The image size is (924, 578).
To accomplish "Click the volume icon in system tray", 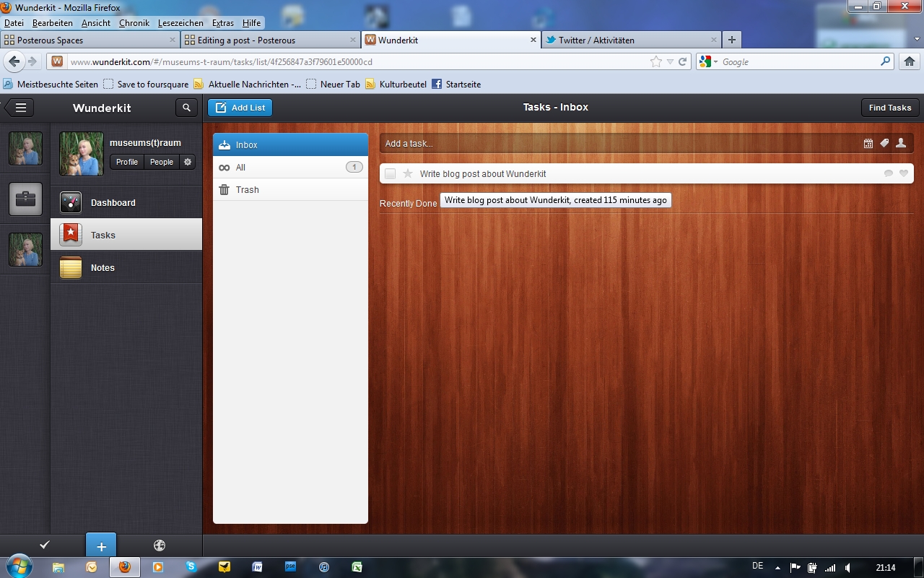I will pos(848,568).
